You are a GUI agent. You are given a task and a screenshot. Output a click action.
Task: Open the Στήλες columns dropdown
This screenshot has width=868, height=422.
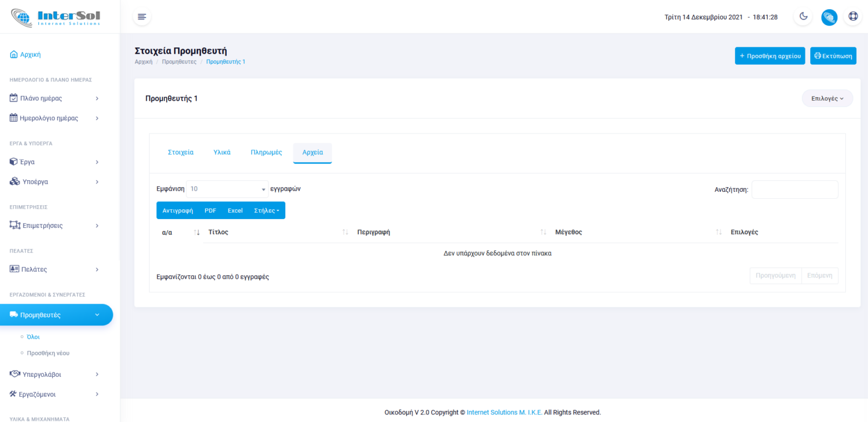click(x=266, y=210)
